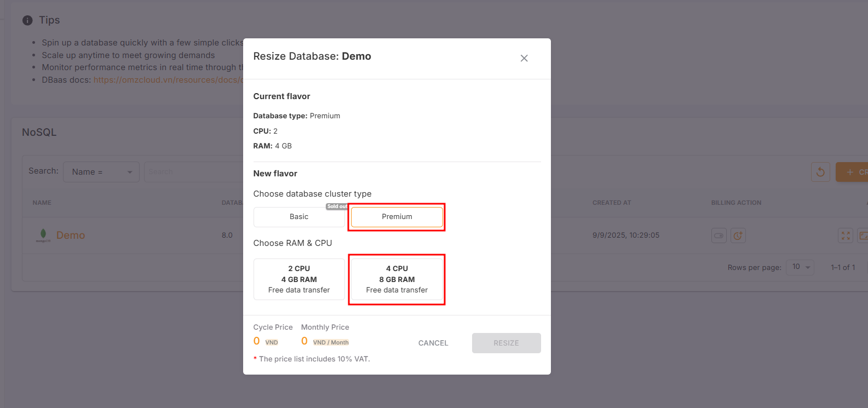Open the Demo database link
Image resolution: width=868 pixels, height=408 pixels.
pyautogui.click(x=71, y=235)
